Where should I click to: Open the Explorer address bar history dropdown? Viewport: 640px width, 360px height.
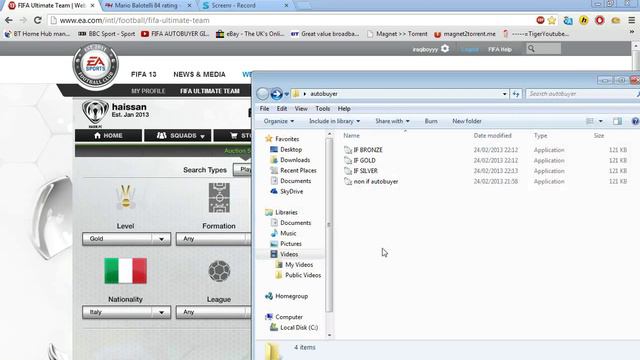(504, 94)
